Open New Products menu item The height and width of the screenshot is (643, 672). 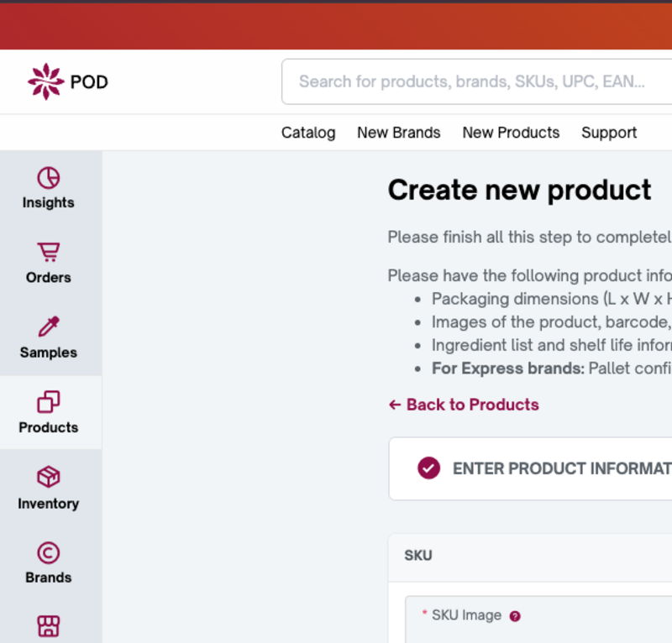pyautogui.click(x=511, y=133)
